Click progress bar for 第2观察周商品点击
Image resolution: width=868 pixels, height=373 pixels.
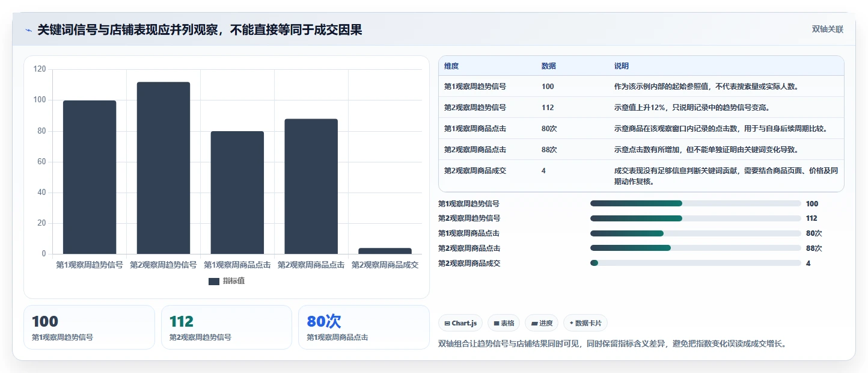pyautogui.click(x=695, y=248)
